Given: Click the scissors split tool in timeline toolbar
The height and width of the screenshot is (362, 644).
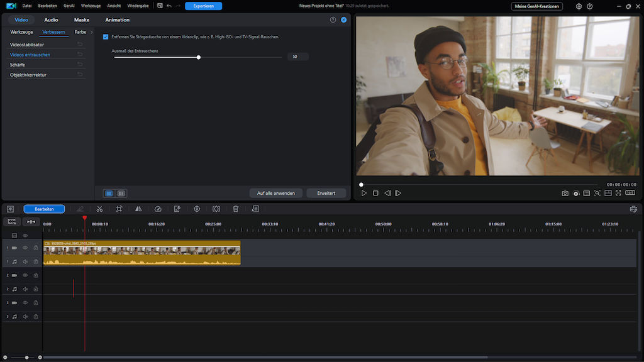Looking at the screenshot, I should 99,209.
